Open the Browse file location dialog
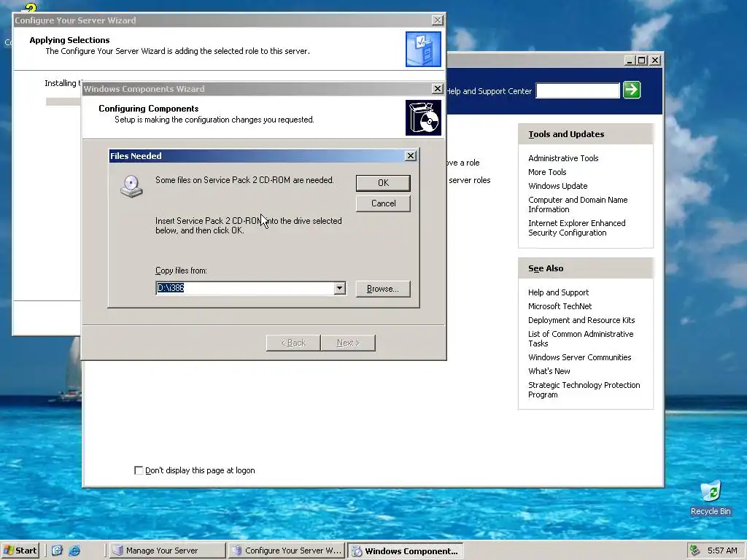 (x=383, y=289)
